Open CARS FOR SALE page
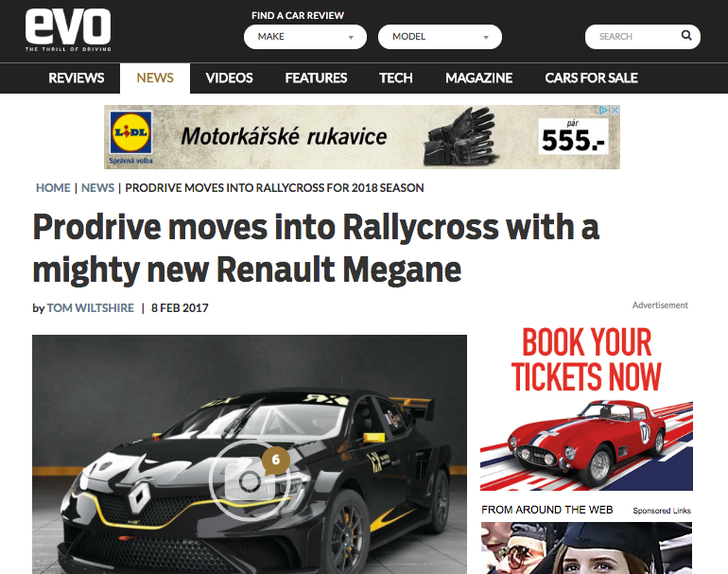The width and height of the screenshot is (728, 574). point(591,78)
